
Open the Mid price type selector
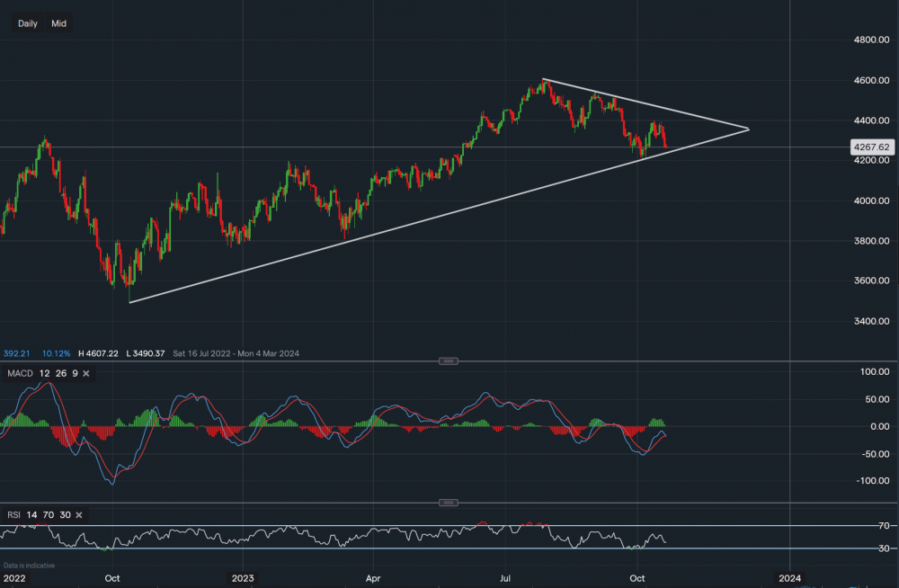pos(58,23)
